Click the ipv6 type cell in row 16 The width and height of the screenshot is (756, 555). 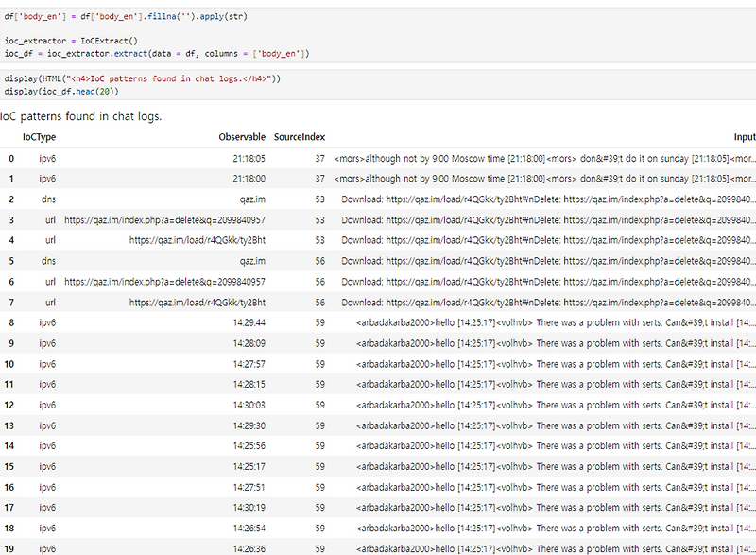tap(47, 488)
